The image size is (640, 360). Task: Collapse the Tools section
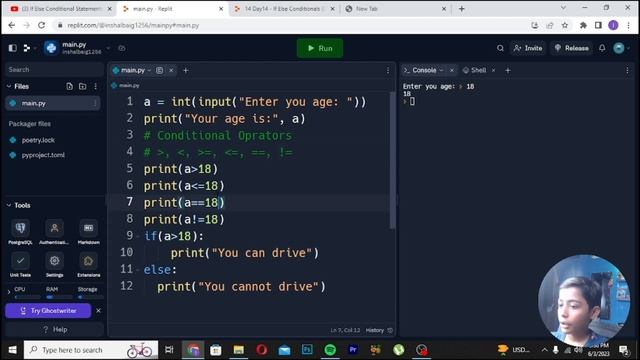(x=9, y=205)
